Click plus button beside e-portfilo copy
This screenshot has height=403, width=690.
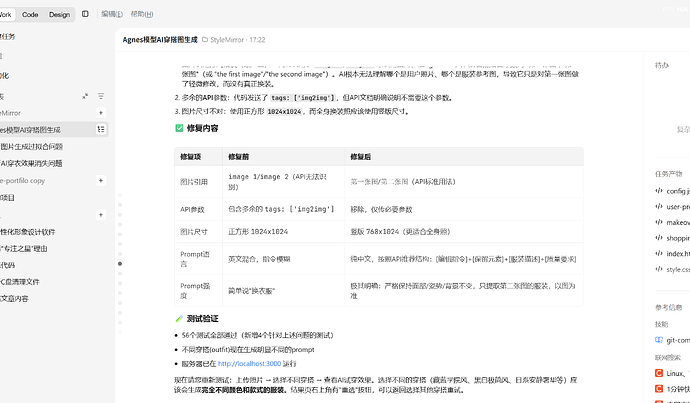[x=101, y=180]
